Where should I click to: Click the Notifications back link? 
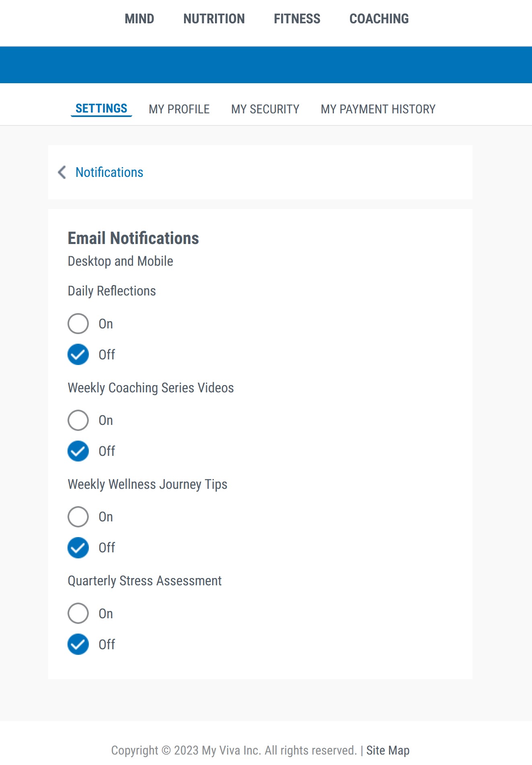point(109,172)
